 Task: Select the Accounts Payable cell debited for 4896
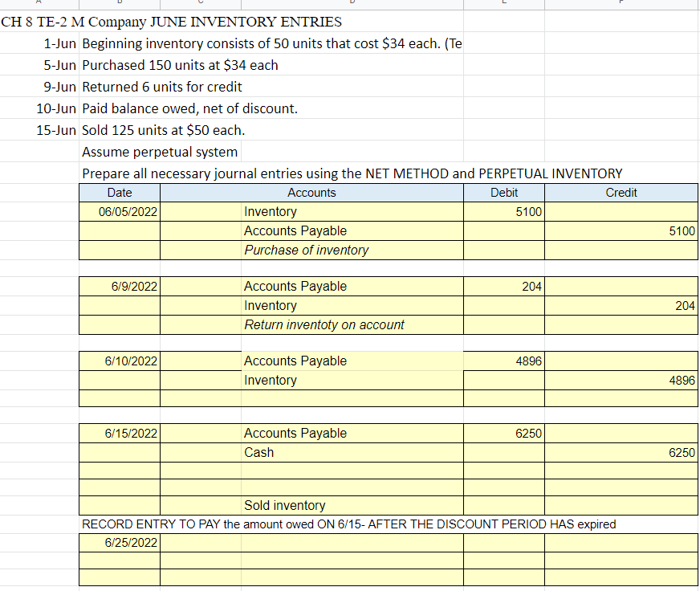[311, 361]
